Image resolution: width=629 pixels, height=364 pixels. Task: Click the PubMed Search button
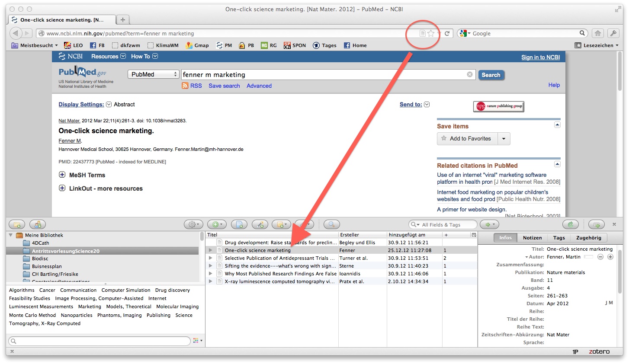(x=491, y=75)
